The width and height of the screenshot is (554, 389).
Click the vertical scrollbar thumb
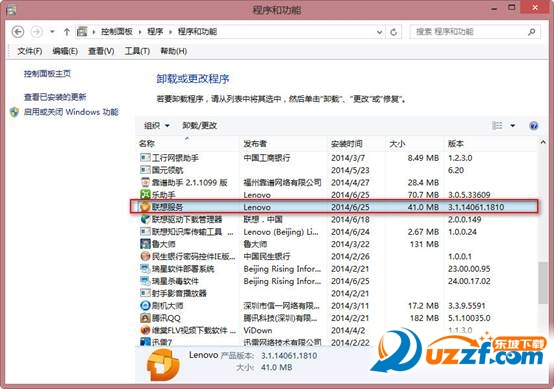point(543,283)
